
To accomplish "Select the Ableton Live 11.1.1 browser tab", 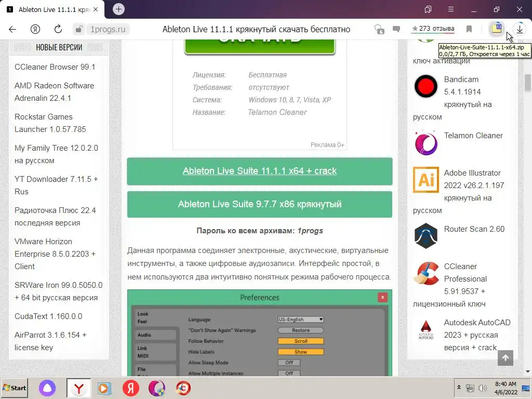I will coord(53,9).
